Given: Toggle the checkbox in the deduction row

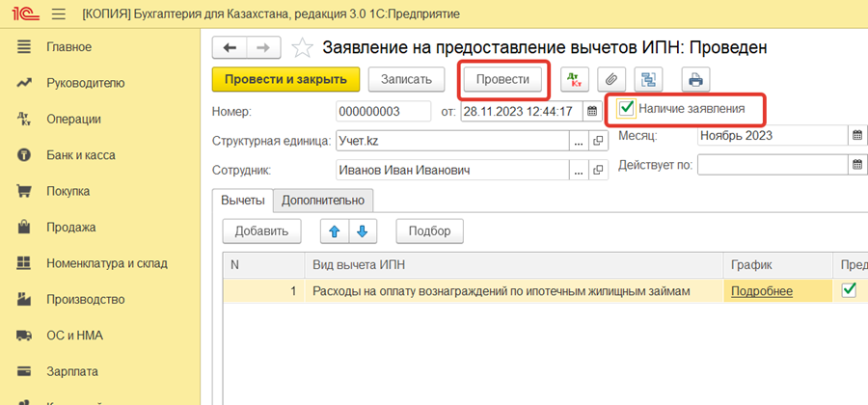Looking at the screenshot, I should (x=849, y=290).
